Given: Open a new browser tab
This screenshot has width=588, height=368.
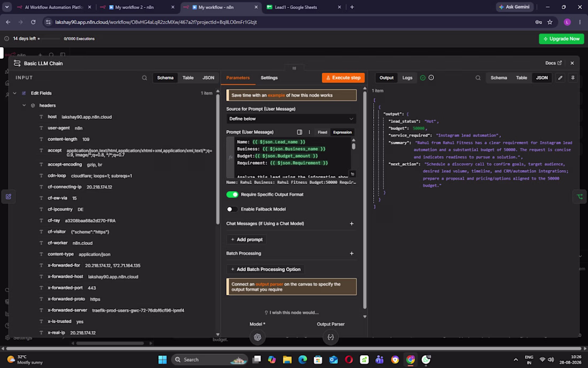Looking at the screenshot, I should 352,7.
